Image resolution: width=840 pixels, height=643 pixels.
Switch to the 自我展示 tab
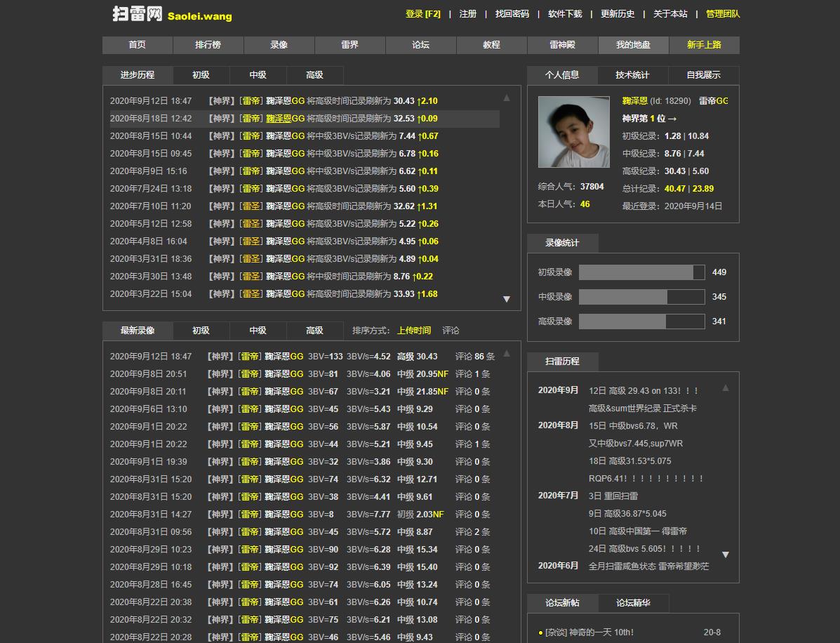click(x=703, y=75)
